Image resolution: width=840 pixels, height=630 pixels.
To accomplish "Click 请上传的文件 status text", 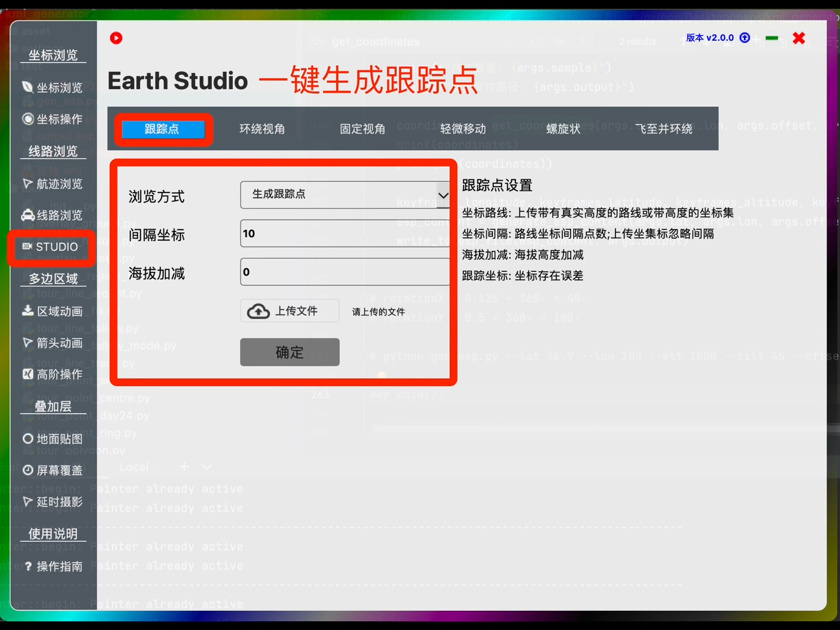I will click(x=379, y=312).
